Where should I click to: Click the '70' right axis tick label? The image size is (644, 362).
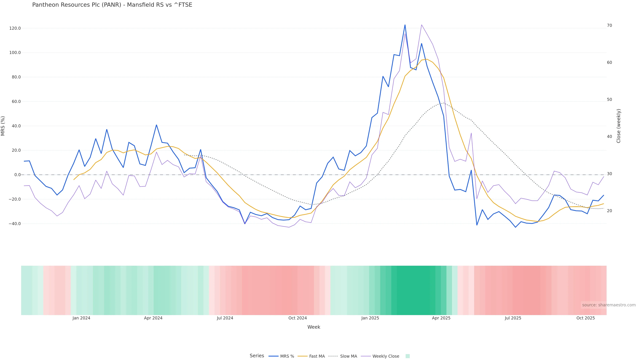point(609,25)
